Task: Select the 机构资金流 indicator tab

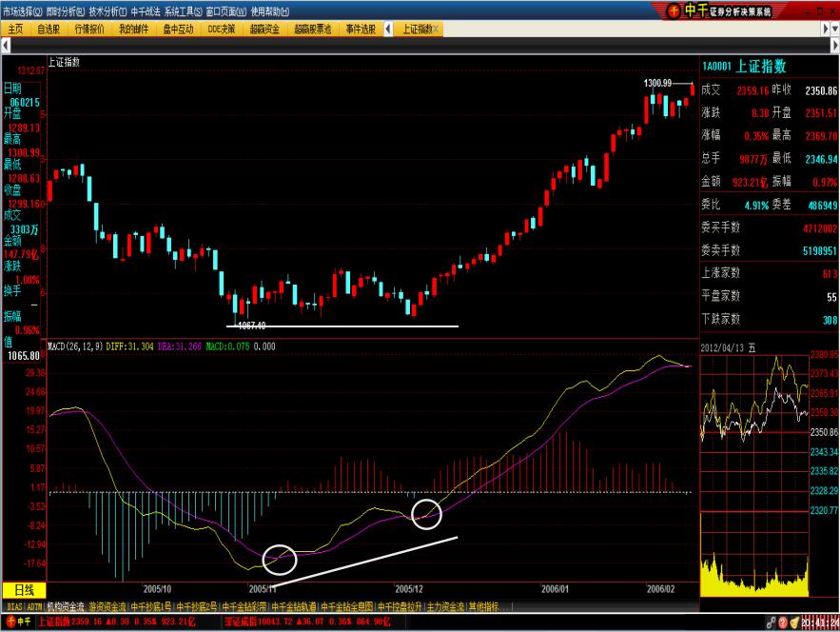Action: (66, 605)
